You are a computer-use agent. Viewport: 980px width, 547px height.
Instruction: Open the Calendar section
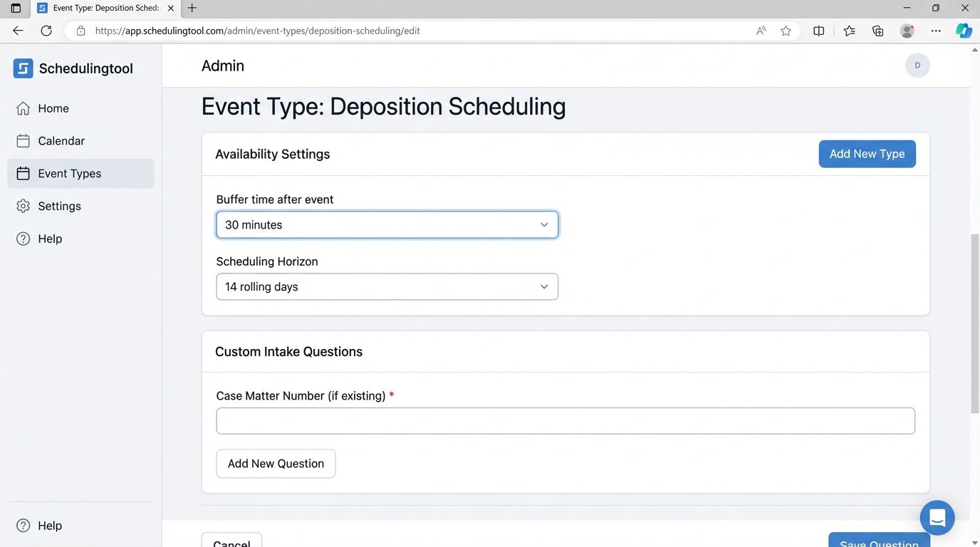pyautogui.click(x=61, y=140)
